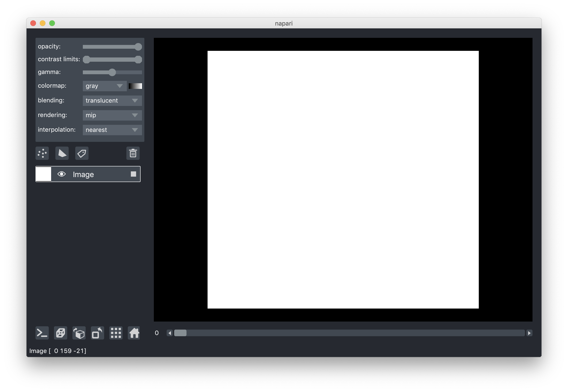Roll dimensions order icon
The width and height of the screenshot is (568, 392).
79,333
